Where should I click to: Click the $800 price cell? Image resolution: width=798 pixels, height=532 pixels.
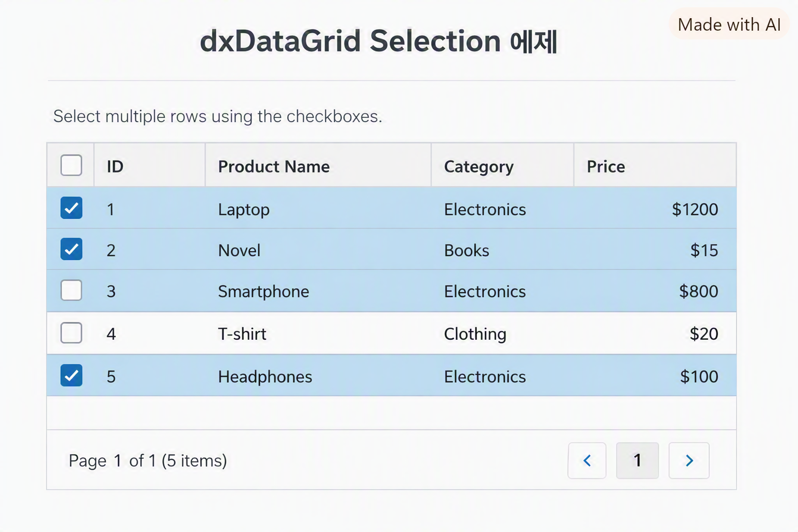[x=655, y=291]
